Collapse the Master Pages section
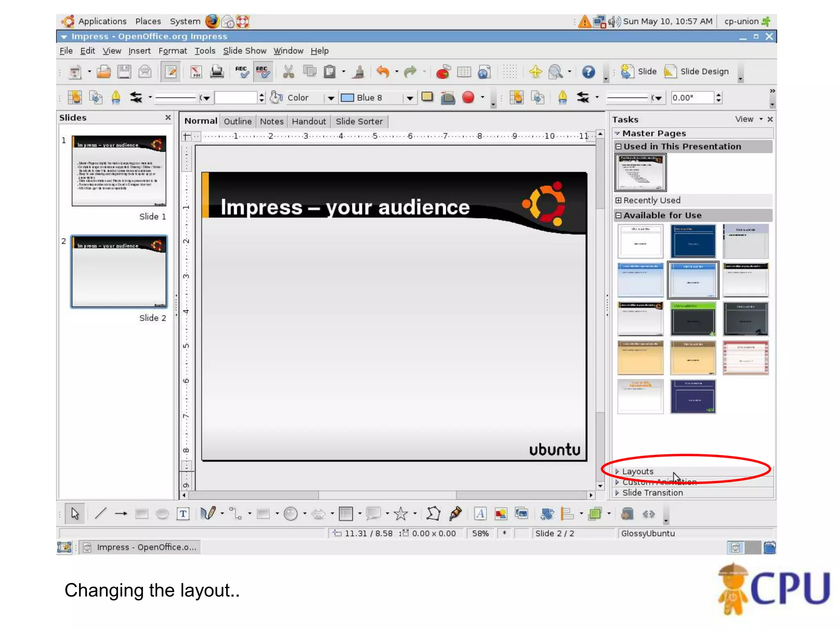The width and height of the screenshot is (840, 630). point(693,133)
